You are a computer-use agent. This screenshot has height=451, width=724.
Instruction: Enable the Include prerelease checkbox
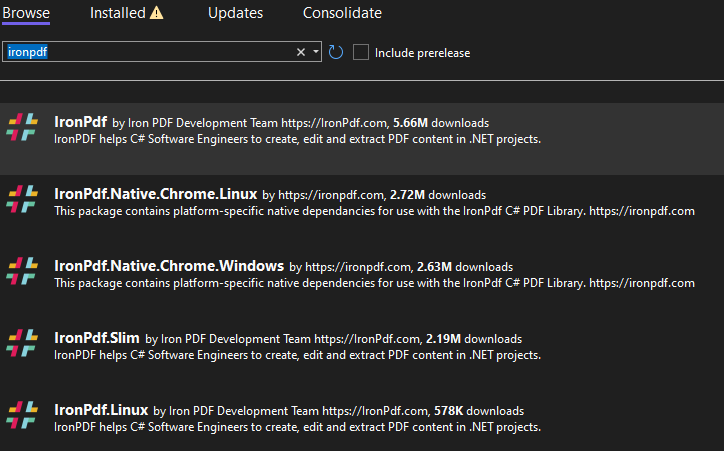pos(361,52)
